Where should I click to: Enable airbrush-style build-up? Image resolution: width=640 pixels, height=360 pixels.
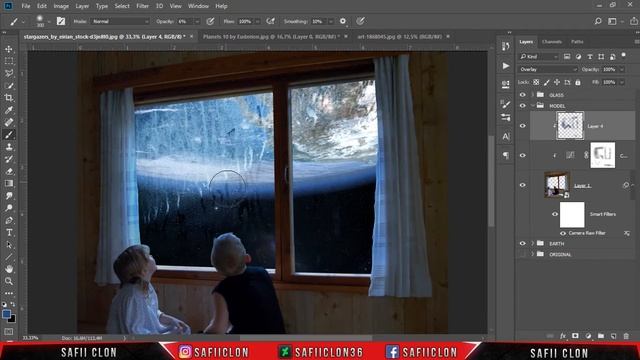[x=270, y=21]
